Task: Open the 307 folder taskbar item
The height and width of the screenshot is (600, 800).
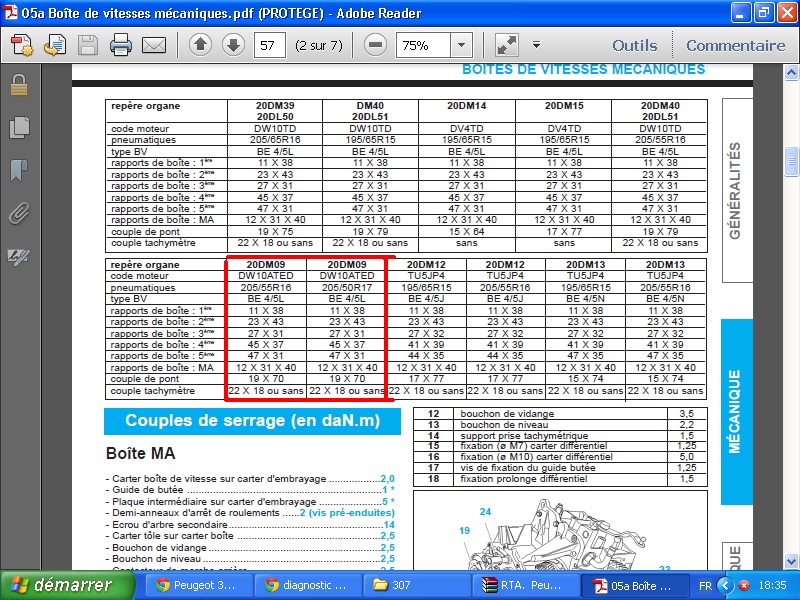Action: pos(416,585)
